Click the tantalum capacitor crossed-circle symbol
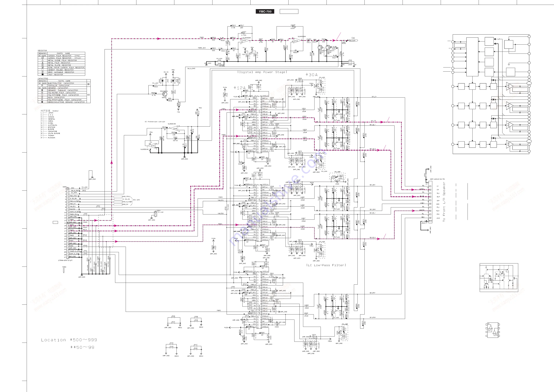Screen dimensions: 554x392 (42, 85)
